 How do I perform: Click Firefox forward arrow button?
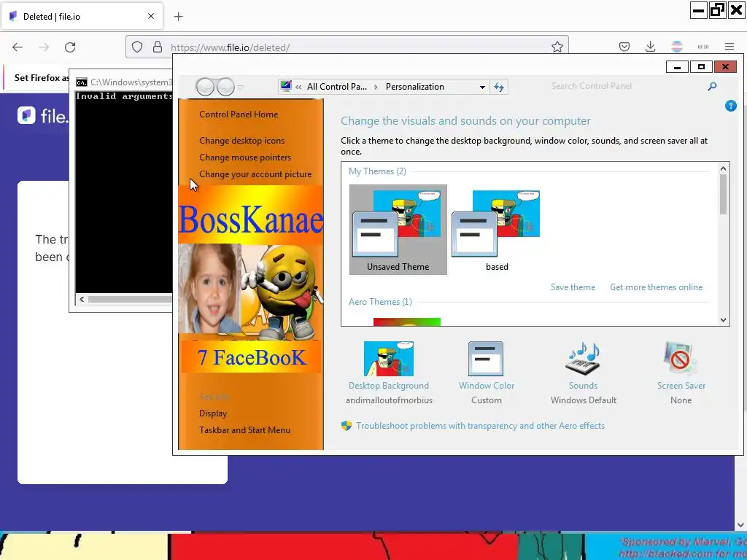(x=44, y=47)
